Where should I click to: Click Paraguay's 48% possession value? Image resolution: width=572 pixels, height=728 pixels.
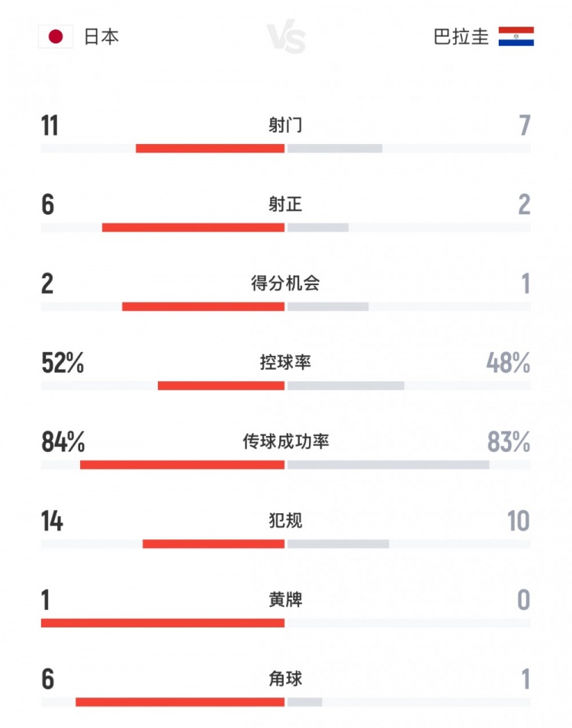(509, 364)
